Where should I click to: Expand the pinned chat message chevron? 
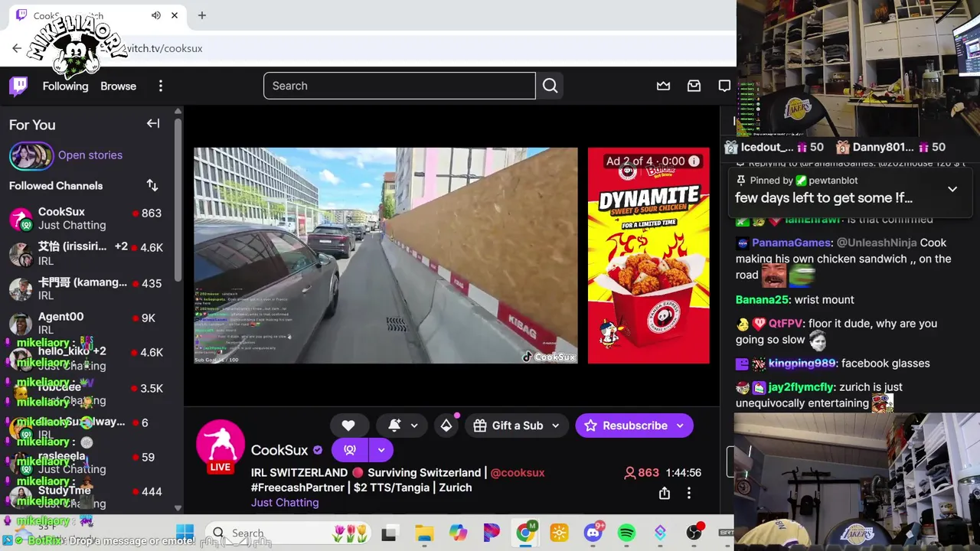[952, 189]
